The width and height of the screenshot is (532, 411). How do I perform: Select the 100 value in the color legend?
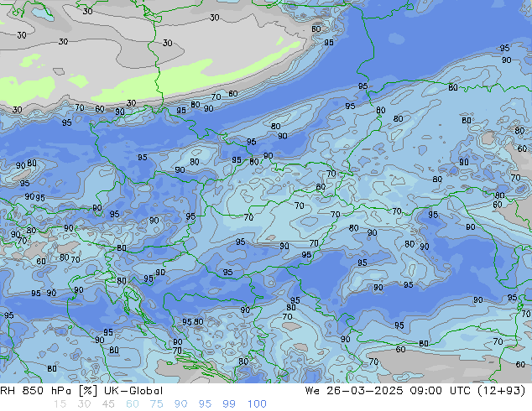(x=257, y=404)
